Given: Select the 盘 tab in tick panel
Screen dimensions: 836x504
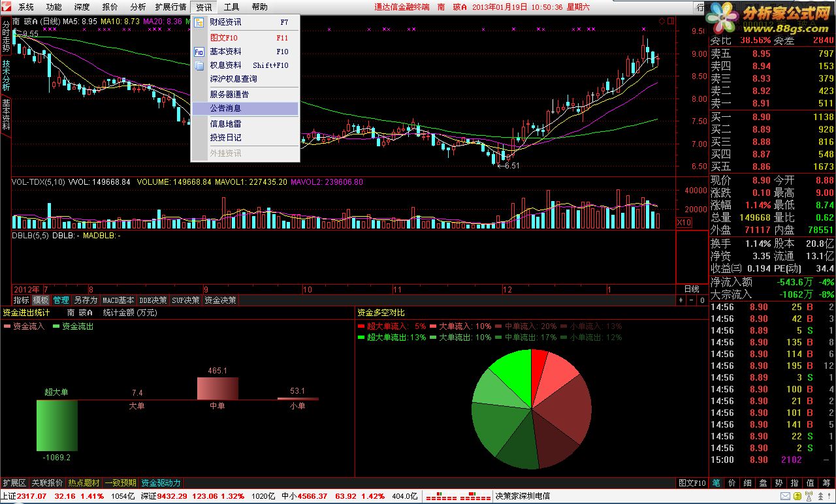Looking at the screenshot, I should [764, 483].
